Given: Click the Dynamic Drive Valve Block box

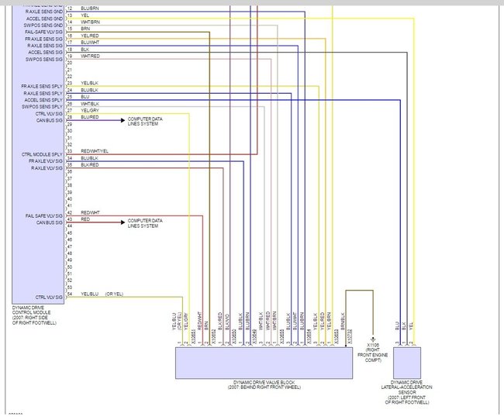Looking at the screenshot, I should point(264,363).
